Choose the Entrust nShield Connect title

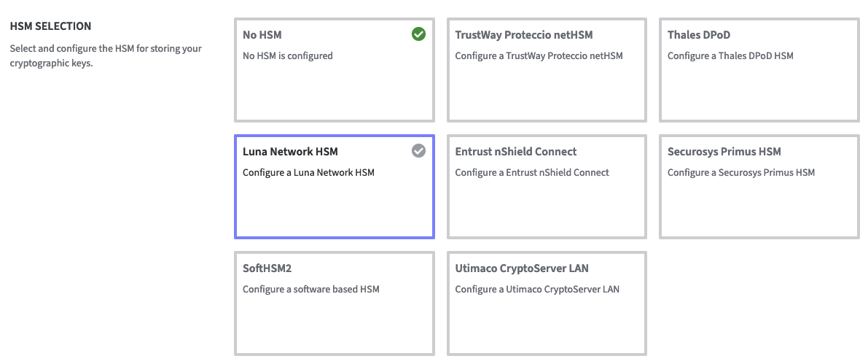(515, 152)
